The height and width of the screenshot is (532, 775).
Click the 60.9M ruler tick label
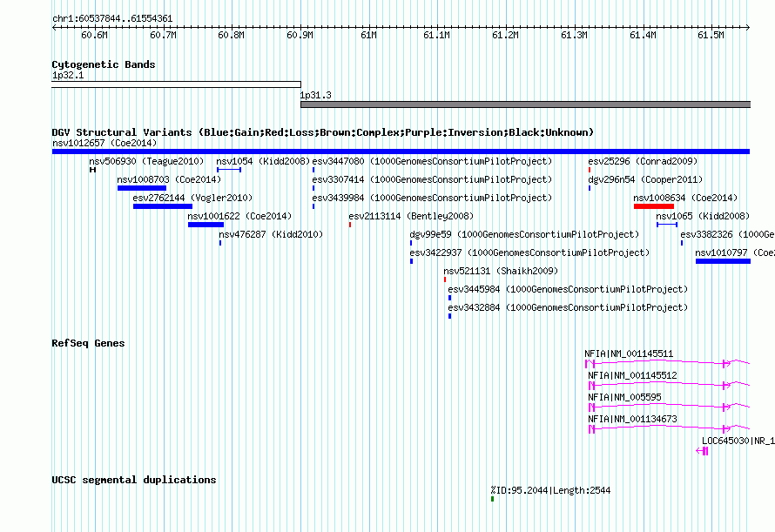(300, 35)
